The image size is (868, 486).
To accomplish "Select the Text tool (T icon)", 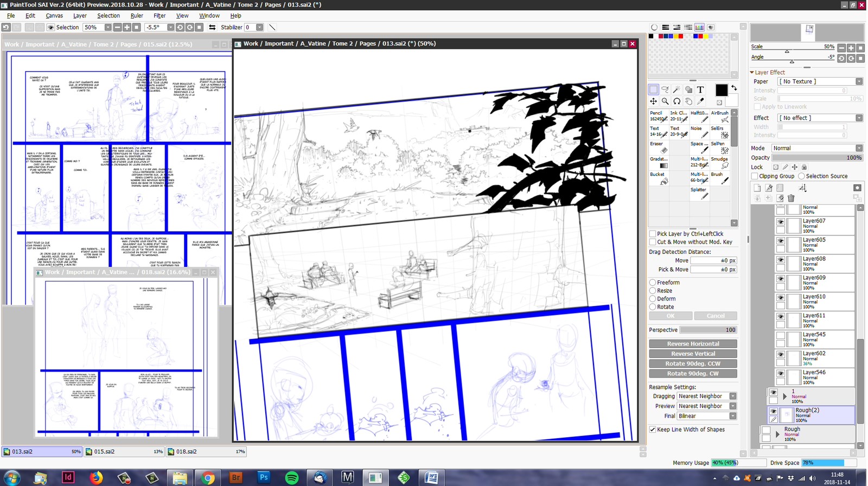I will (700, 89).
